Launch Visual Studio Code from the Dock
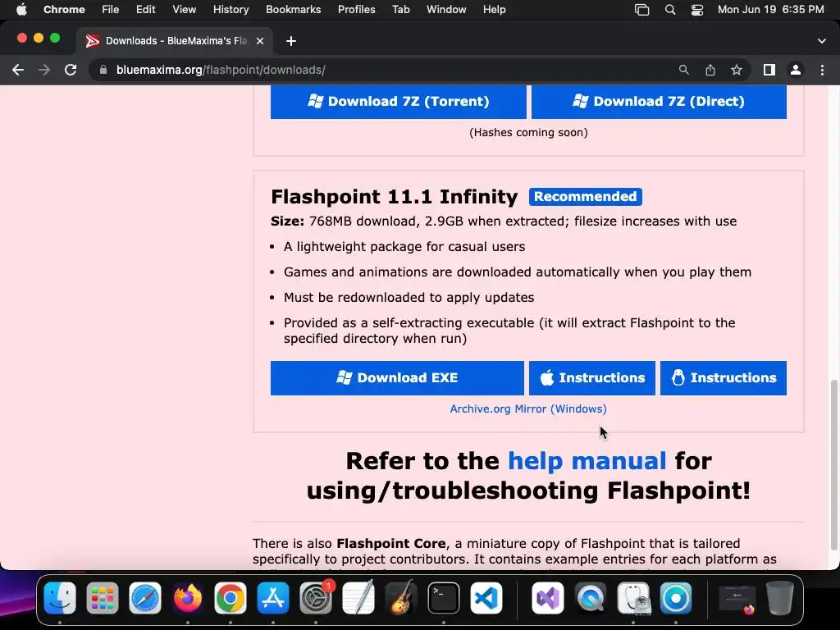Image resolution: width=840 pixels, height=630 pixels. pyautogui.click(x=486, y=598)
